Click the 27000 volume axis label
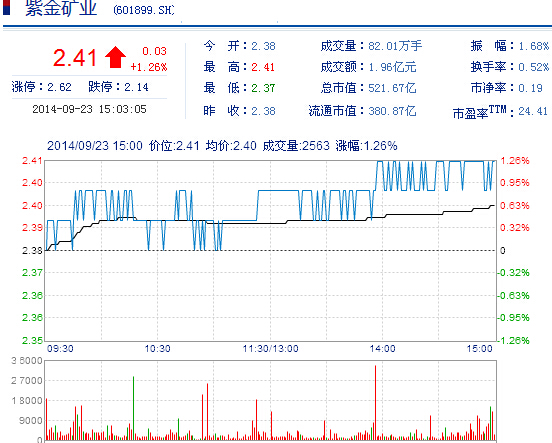This screenshot has height=443, width=552. tap(27, 381)
